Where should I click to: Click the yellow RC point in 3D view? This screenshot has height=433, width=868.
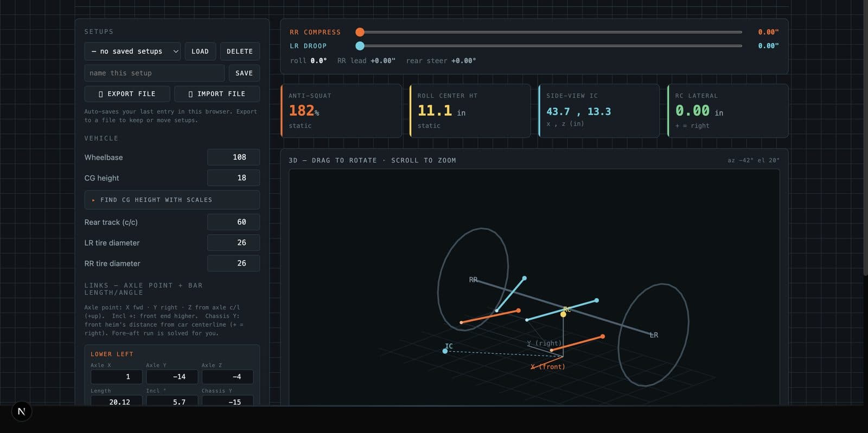click(x=563, y=314)
